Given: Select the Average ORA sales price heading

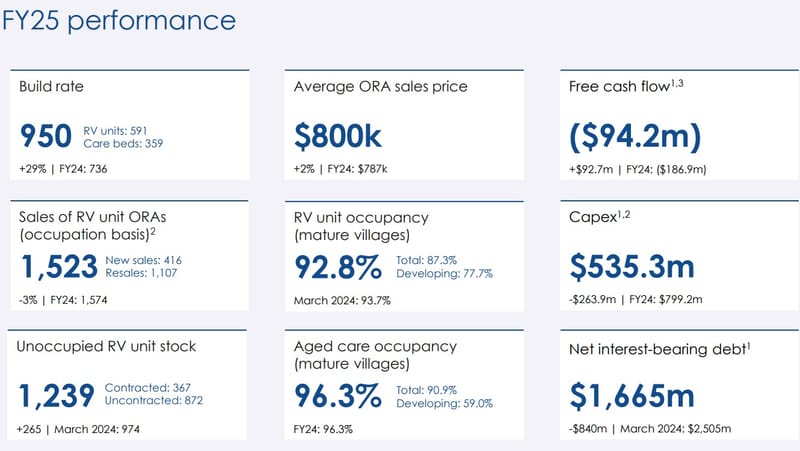Looking at the screenshot, I should 381,87.
